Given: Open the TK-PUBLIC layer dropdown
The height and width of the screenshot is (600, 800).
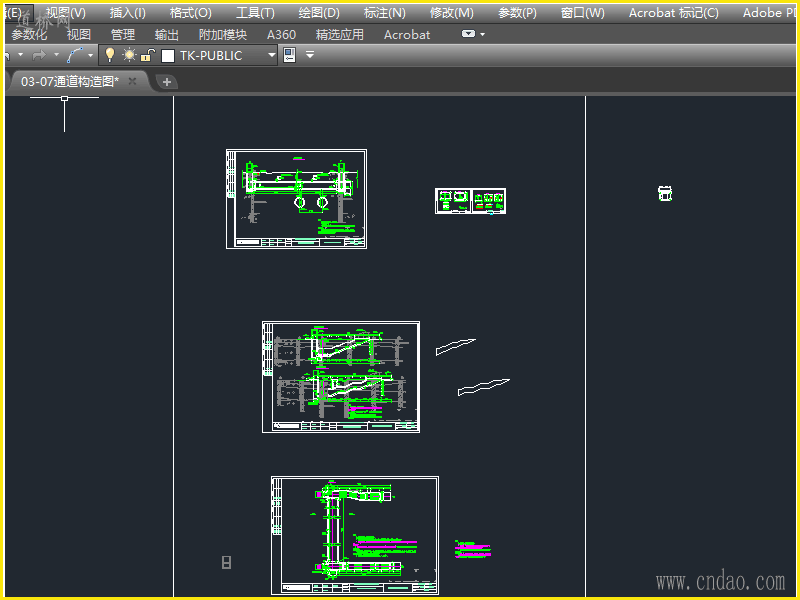Looking at the screenshot, I should (x=271, y=56).
